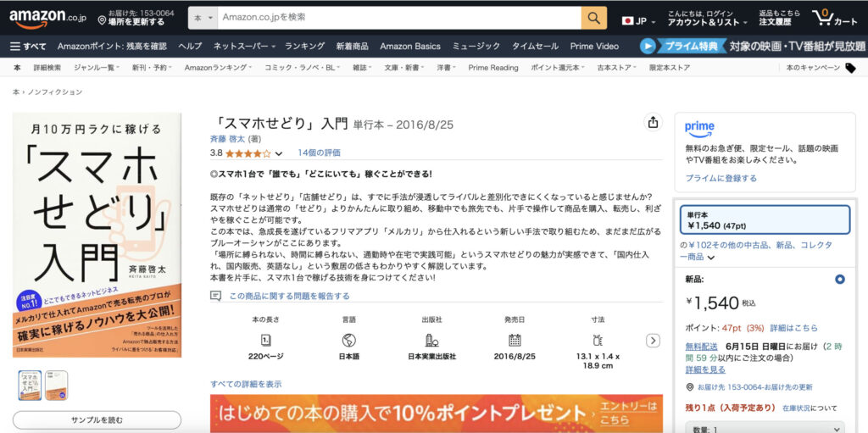The image size is (868, 433).
Task: Click the Japan flag language icon
Action: point(628,21)
